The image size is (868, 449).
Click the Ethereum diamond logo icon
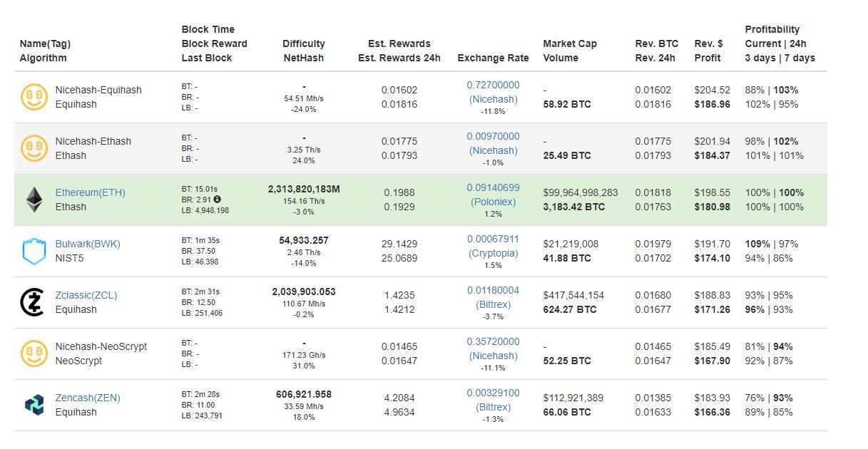pos(34,200)
